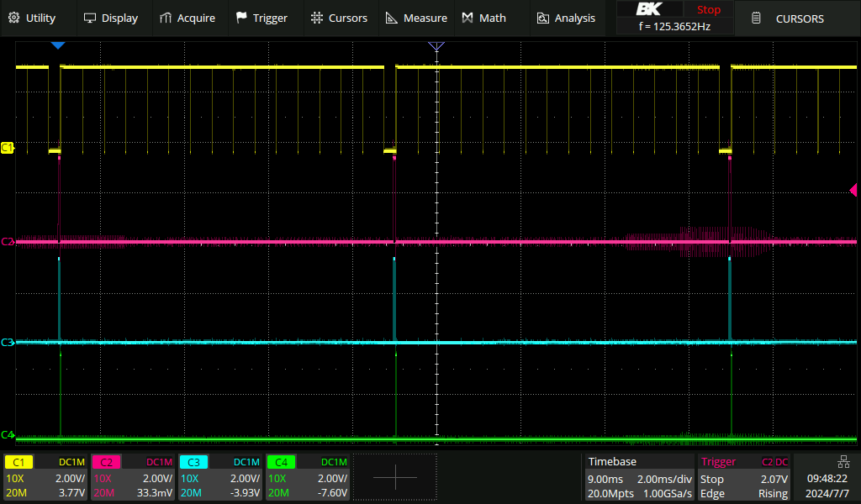The image size is (861, 504).
Task: Click C2 offset value 33.3mV
Action: (155, 492)
